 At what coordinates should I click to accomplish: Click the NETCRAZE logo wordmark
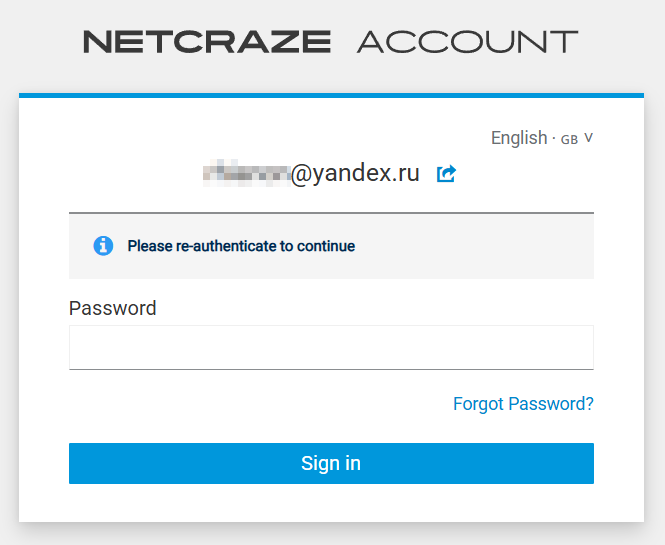click(x=207, y=42)
